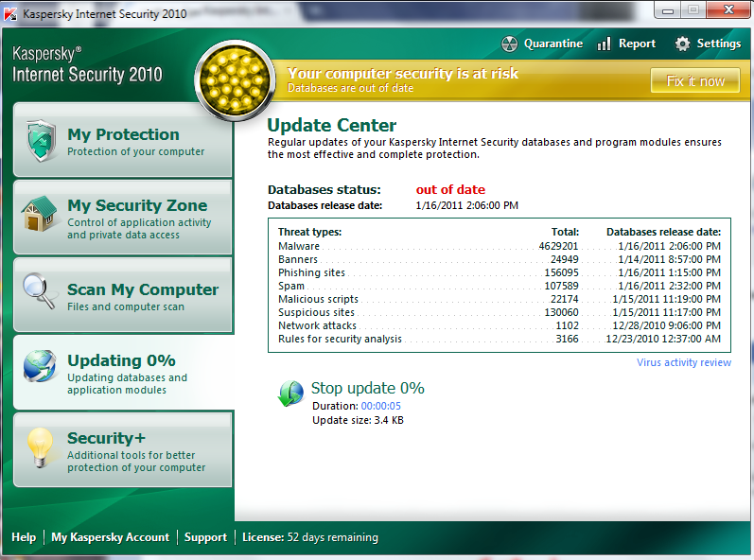This screenshot has width=754, height=560.
Task: Click the License 52 days remaining text
Action: pos(310,537)
